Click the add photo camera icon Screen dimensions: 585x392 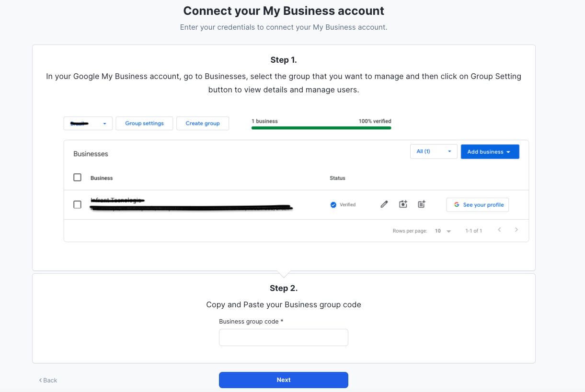(x=403, y=204)
